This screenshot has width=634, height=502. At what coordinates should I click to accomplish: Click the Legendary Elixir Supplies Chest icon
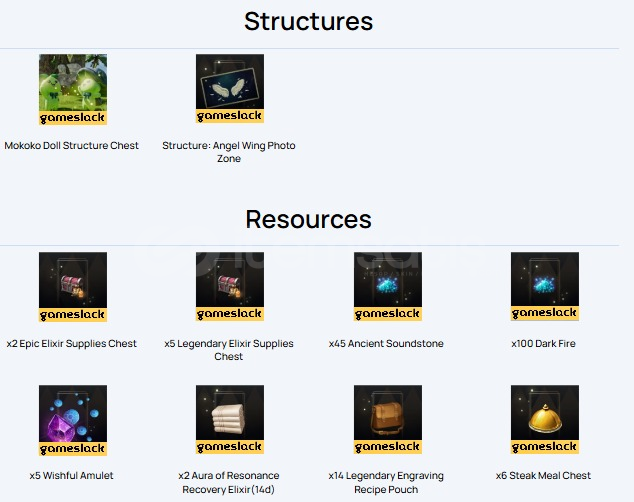230,287
